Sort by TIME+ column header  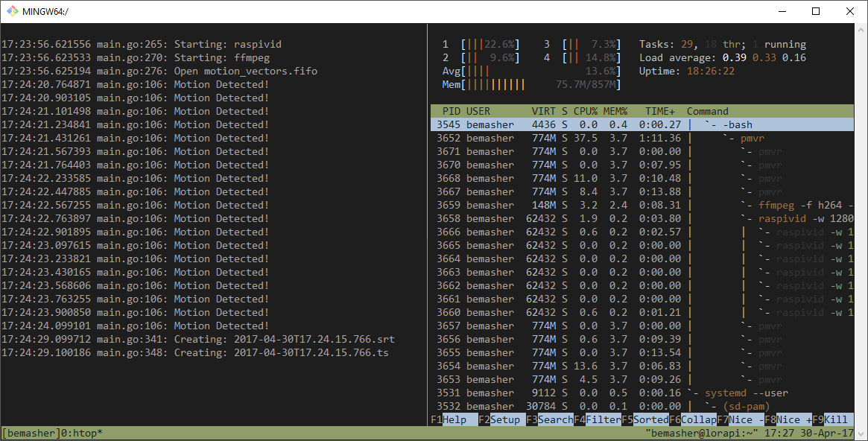pyautogui.click(x=660, y=111)
